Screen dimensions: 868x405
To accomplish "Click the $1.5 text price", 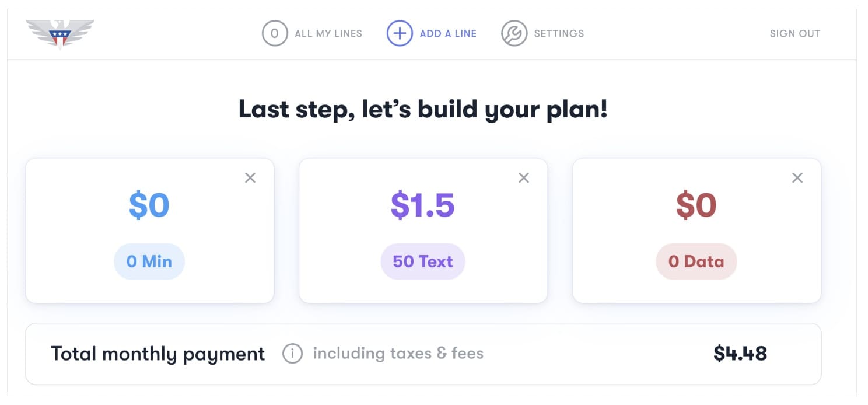I will (x=423, y=205).
